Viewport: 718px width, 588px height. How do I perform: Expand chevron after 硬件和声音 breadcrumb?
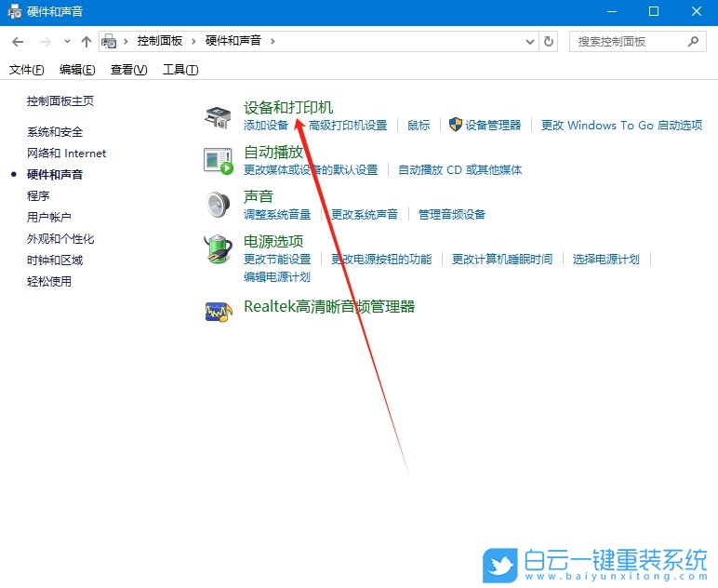273,42
